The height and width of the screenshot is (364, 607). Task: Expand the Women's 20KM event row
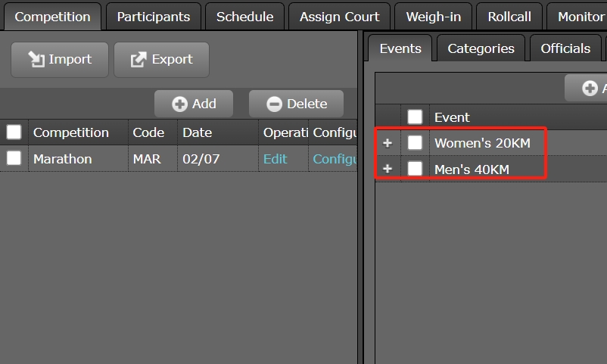388,143
